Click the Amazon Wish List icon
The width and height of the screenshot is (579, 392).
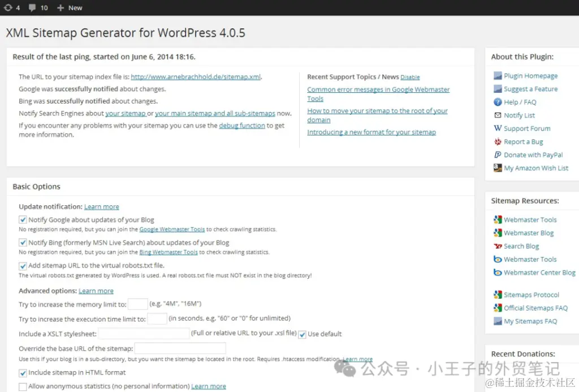(x=498, y=168)
